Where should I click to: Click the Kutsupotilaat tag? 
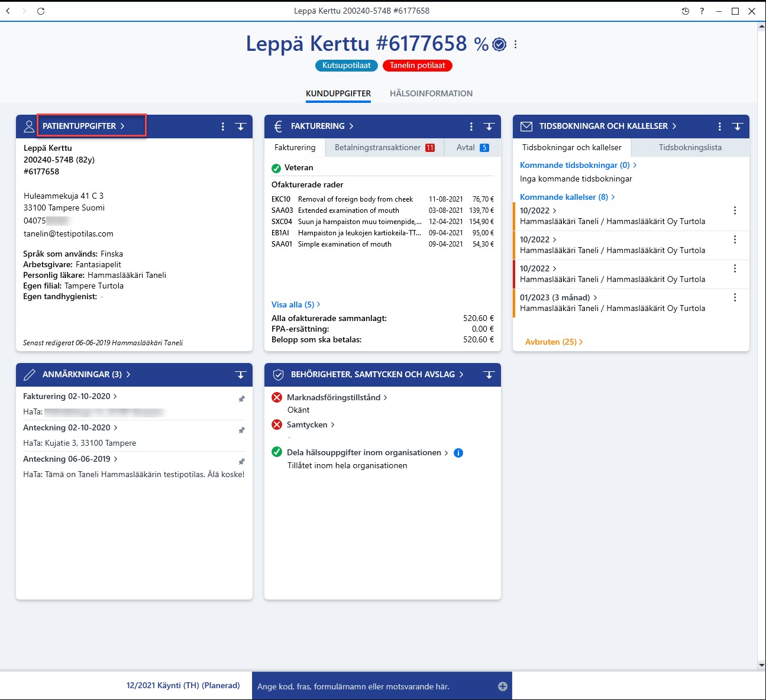tap(347, 66)
